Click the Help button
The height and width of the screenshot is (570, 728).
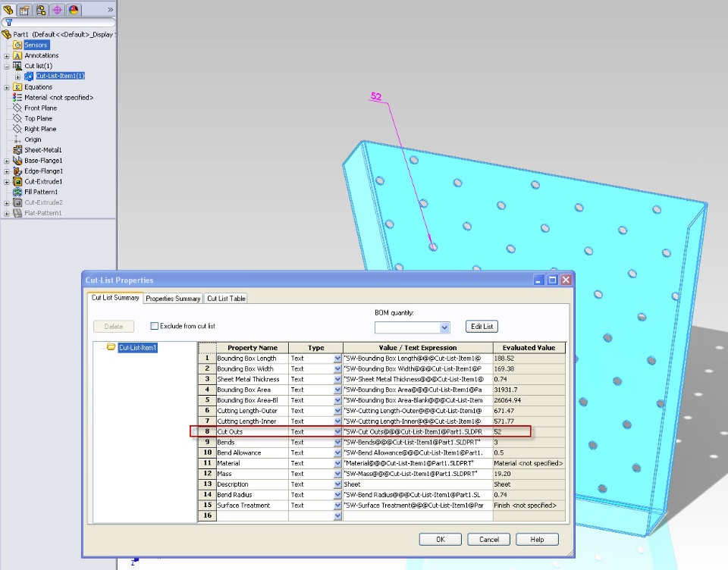[x=537, y=540]
